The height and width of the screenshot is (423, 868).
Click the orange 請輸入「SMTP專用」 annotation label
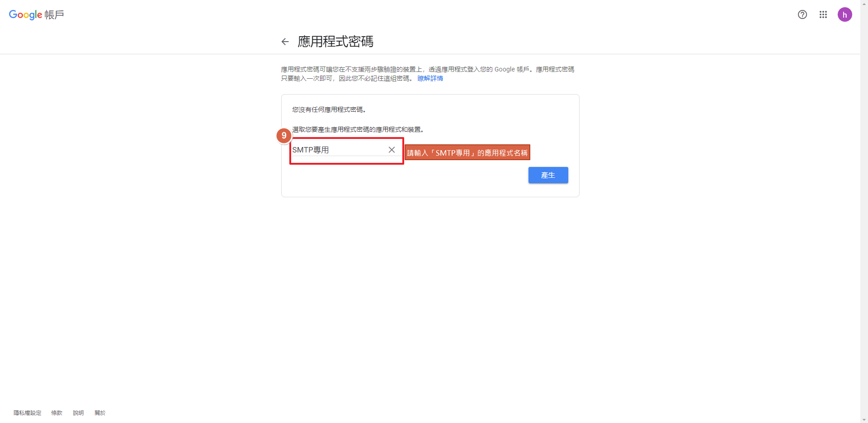467,152
